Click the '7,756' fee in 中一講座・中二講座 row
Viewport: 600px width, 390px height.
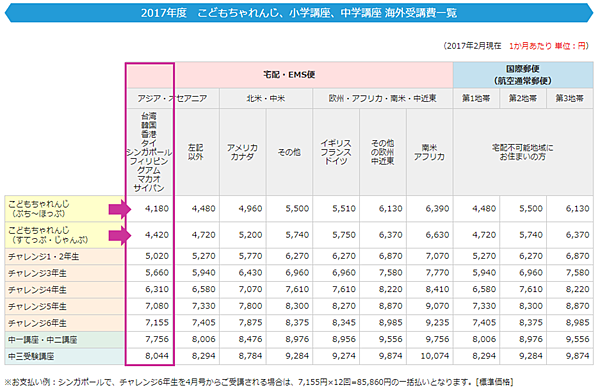[157, 339]
